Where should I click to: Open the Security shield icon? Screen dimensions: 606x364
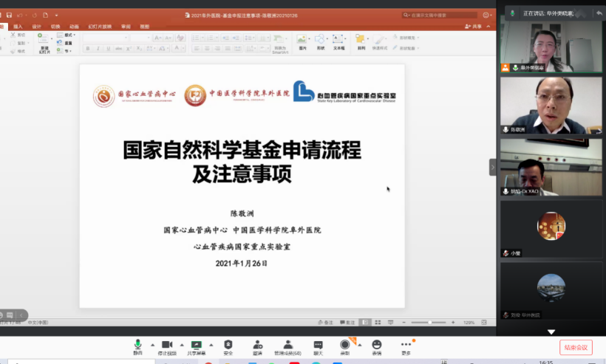click(x=228, y=346)
